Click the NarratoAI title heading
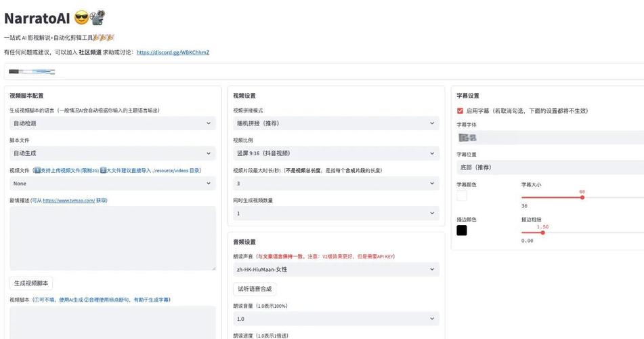The image size is (644, 339). (37, 18)
